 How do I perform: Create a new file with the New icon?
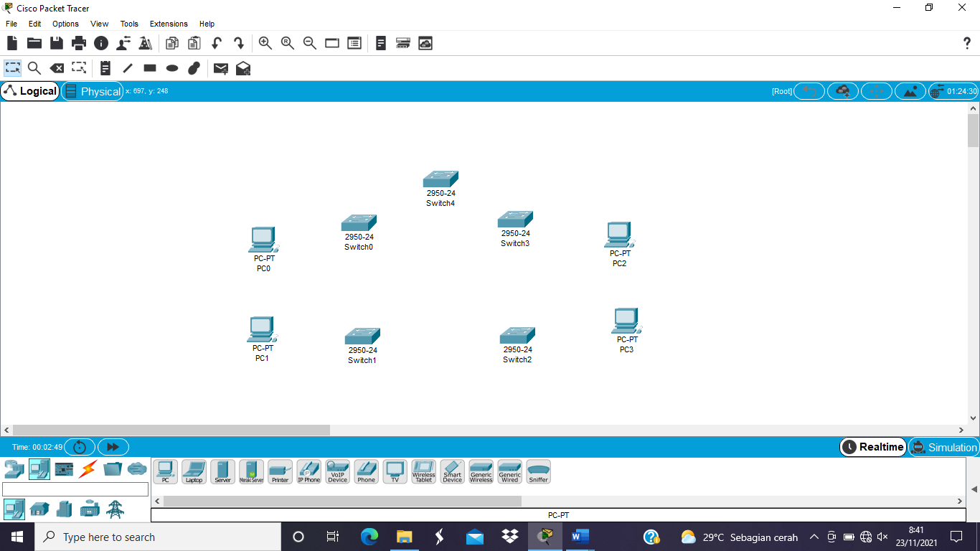point(12,43)
